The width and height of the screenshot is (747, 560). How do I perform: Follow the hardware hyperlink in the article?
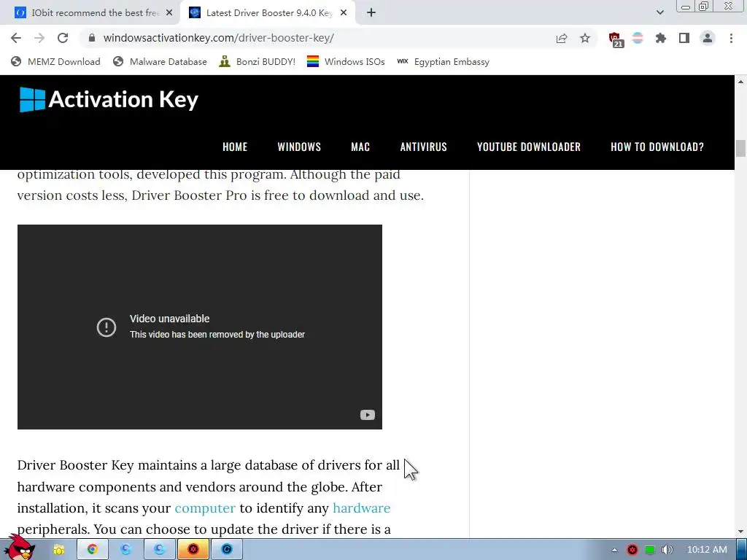(x=362, y=508)
